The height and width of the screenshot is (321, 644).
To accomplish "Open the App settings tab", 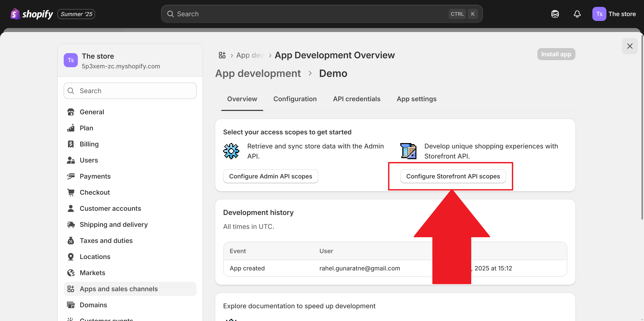I will tap(416, 99).
